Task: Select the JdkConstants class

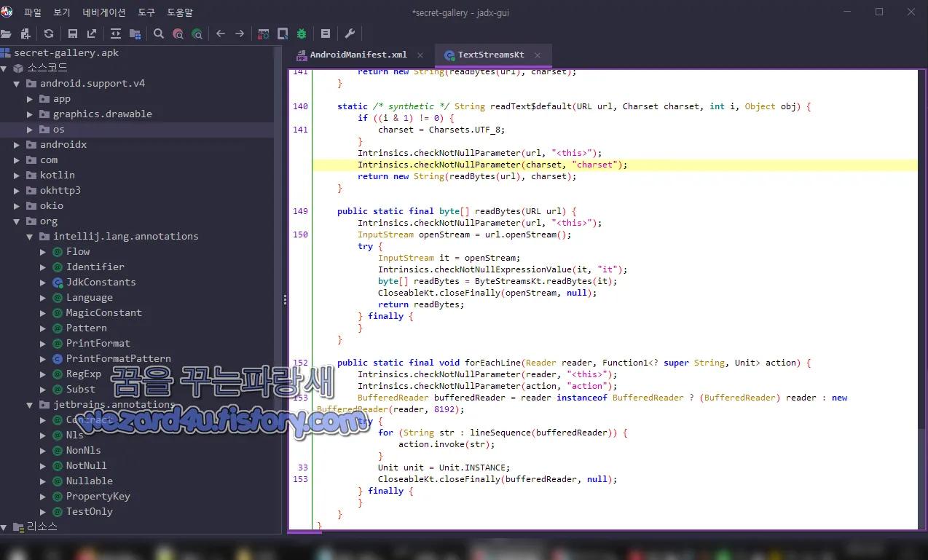Action: click(x=101, y=283)
